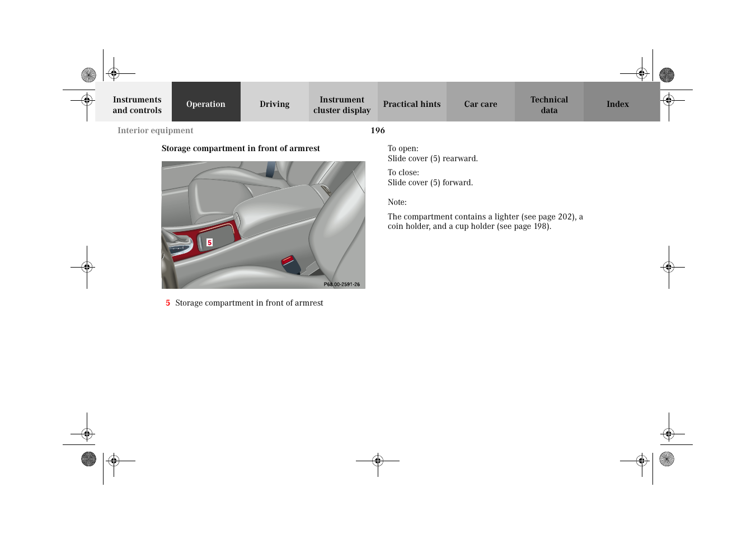Go to the Driving tab
This screenshot has height=534, width=756.
coord(275,102)
